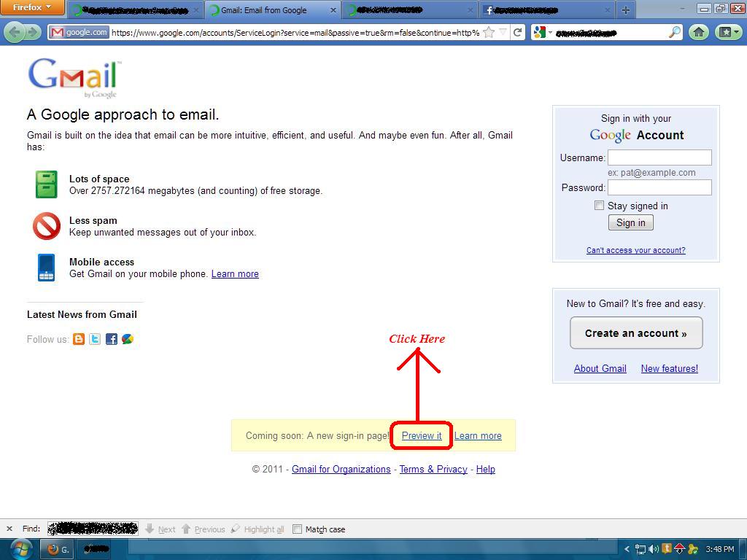The width and height of the screenshot is (747, 560).
Task: Go to home page icon
Action: pos(698,32)
